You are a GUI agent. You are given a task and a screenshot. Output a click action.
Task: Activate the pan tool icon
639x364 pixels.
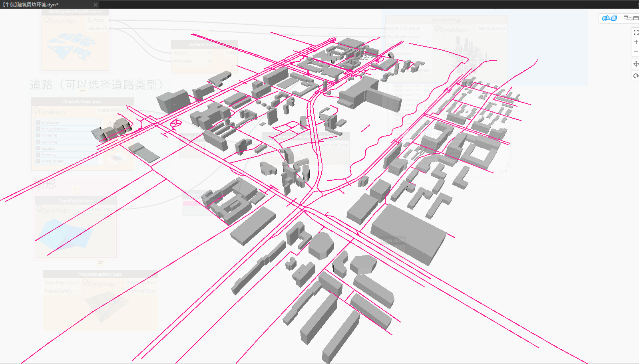[x=636, y=64]
